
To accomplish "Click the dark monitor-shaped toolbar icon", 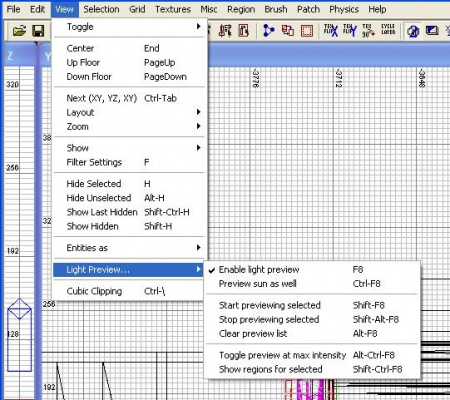I will pyautogui.click(x=432, y=31).
